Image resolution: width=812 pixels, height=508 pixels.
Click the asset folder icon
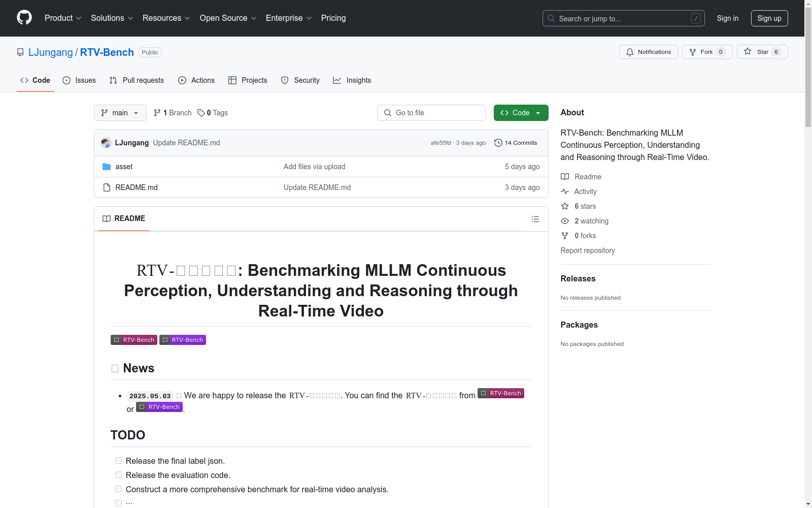click(107, 167)
